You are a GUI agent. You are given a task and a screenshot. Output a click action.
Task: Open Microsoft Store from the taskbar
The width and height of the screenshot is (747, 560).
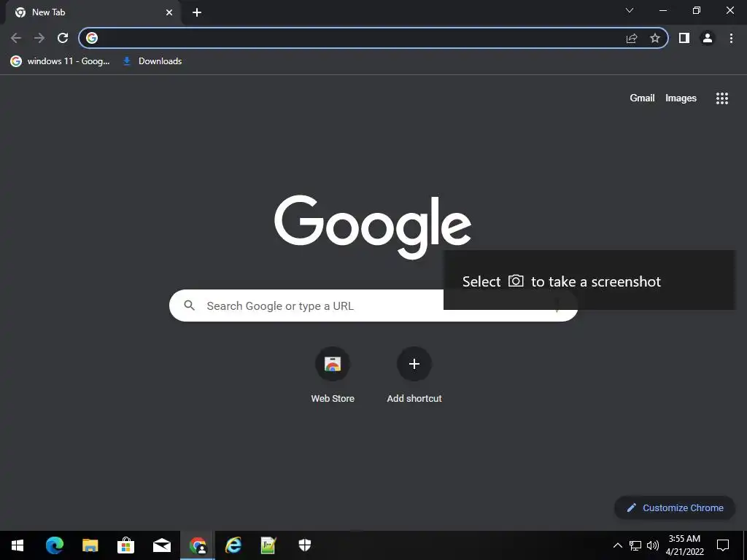pos(125,545)
